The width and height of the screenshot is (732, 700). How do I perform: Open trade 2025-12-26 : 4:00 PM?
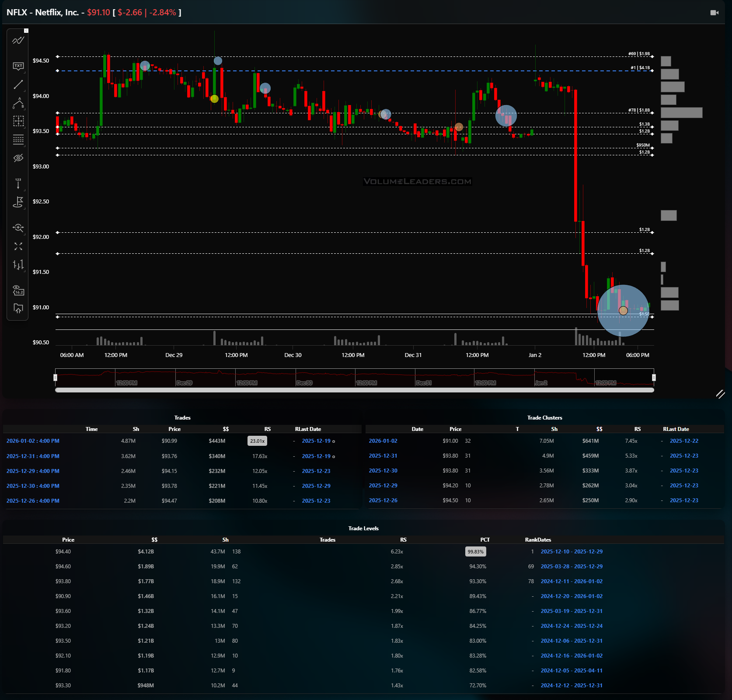coord(33,501)
